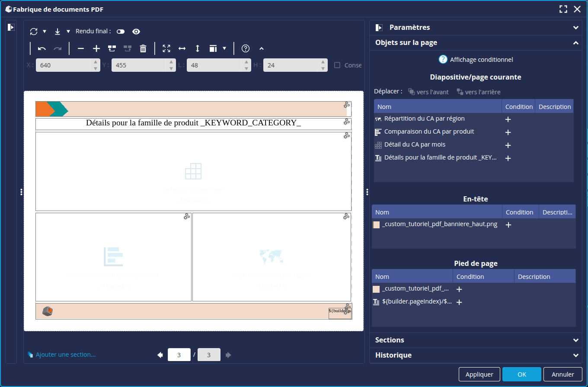Click the four-arrow fit to page icon
This screenshot has height=387, width=588.
(166, 48)
